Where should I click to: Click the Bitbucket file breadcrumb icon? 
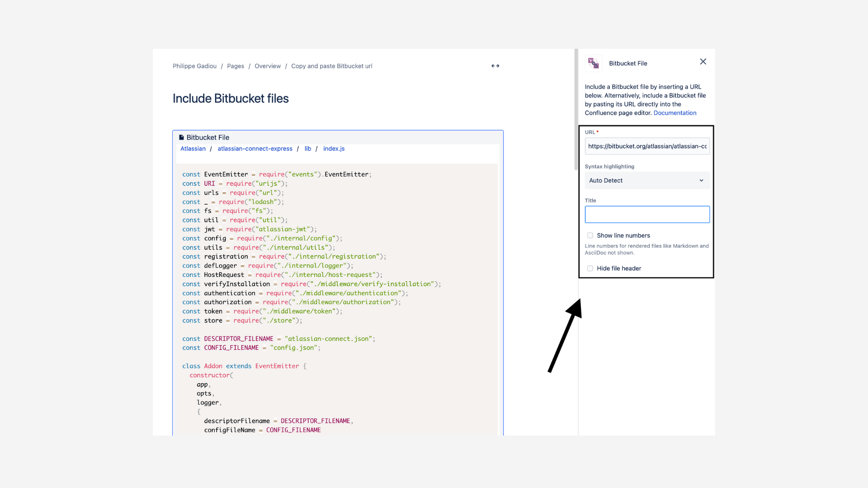(x=182, y=137)
